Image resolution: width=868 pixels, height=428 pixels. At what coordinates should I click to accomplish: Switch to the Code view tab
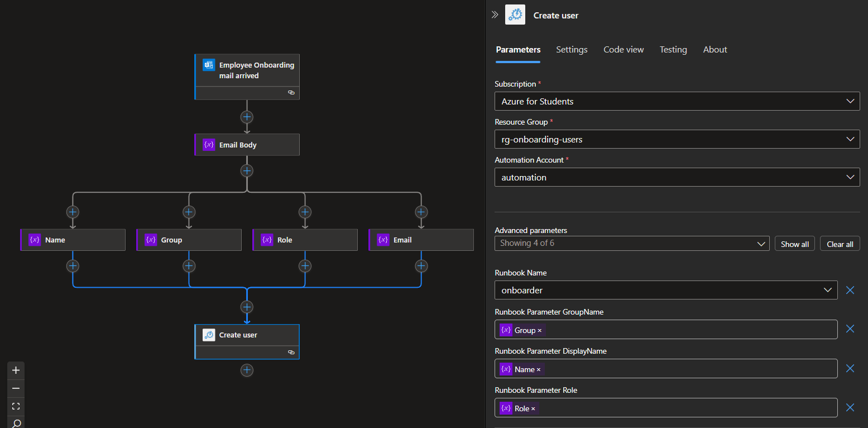(624, 50)
